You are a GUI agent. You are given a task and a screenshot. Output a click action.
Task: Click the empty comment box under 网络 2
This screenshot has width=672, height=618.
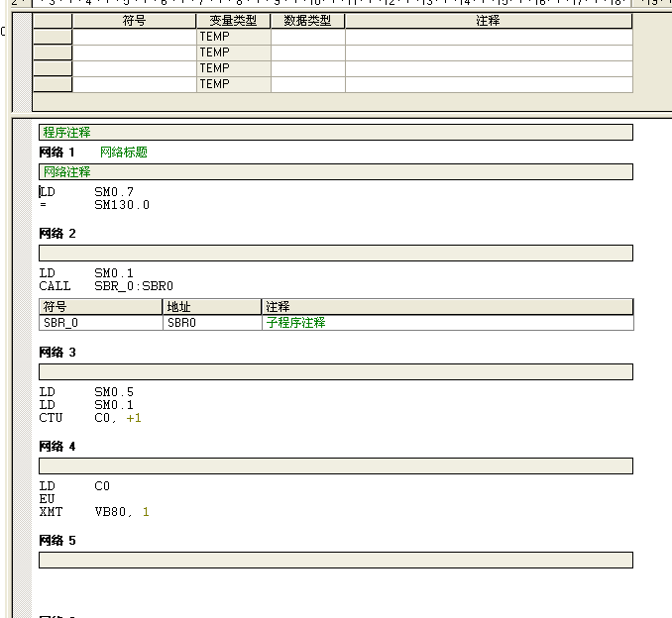(336, 254)
